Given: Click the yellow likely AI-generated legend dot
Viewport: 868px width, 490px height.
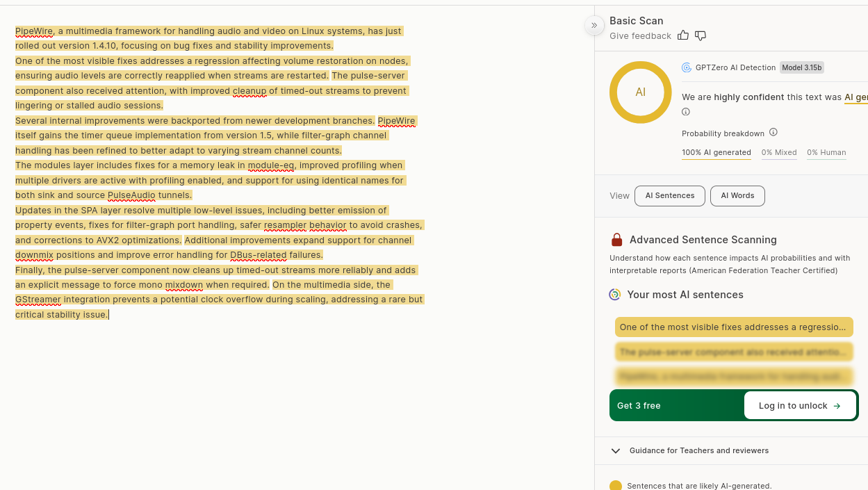Looking at the screenshot, I should pos(616,486).
